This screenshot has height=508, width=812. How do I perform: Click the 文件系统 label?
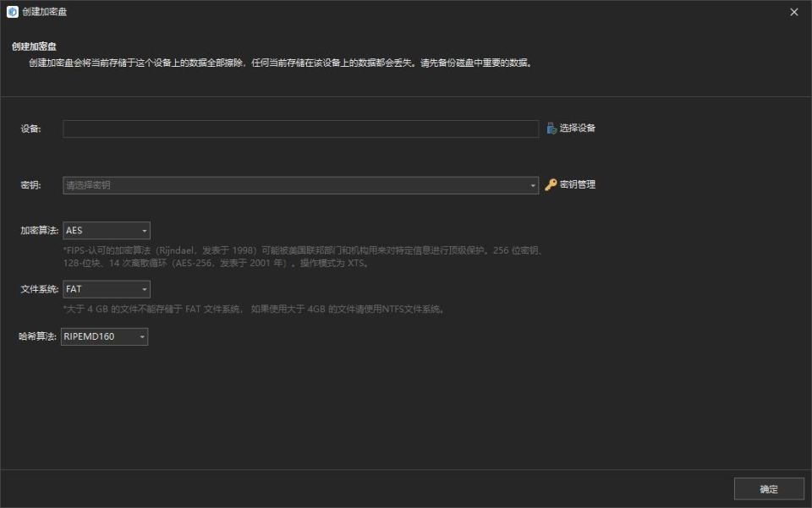pyautogui.click(x=40, y=289)
